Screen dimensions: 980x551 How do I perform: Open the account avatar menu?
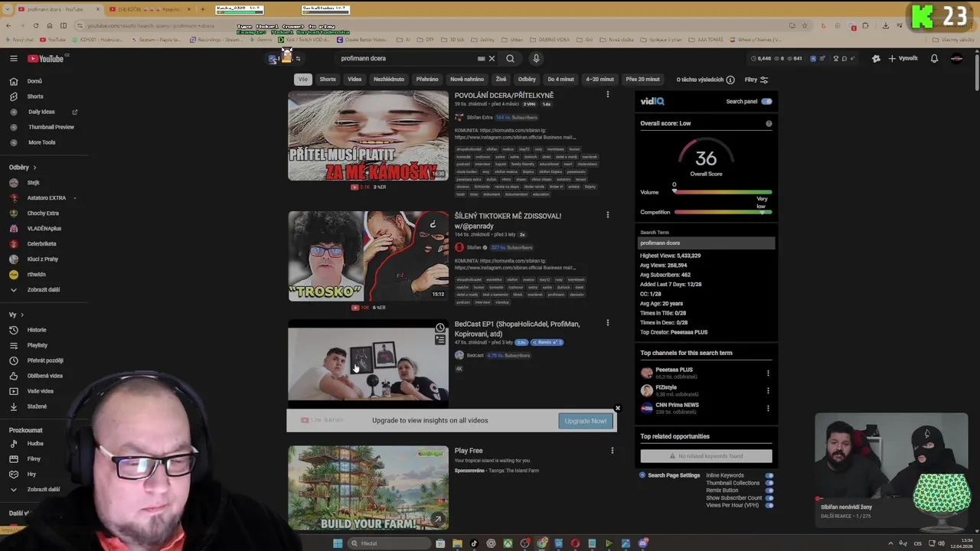(x=956, y=58)
